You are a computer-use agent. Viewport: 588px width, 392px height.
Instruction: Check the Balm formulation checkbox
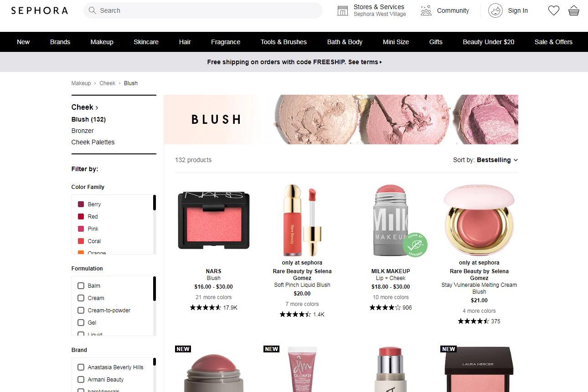(x=81, y=285)
